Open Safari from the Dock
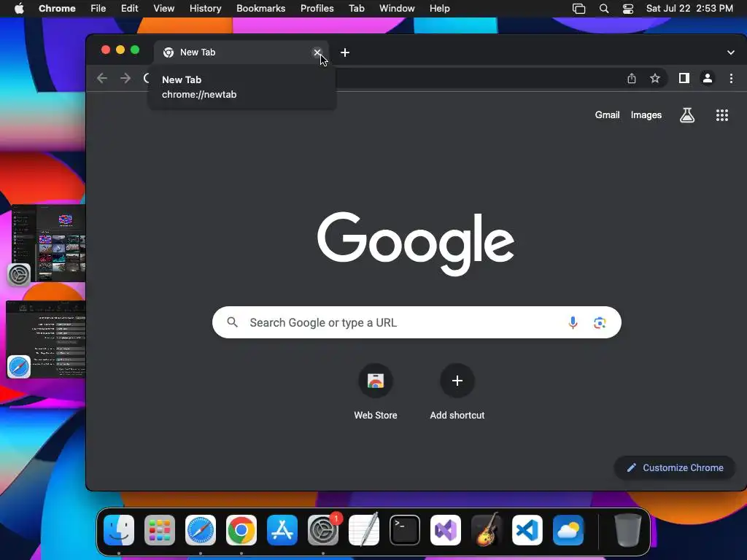Screen dimensions: 747x560 [x=201, y=530]
